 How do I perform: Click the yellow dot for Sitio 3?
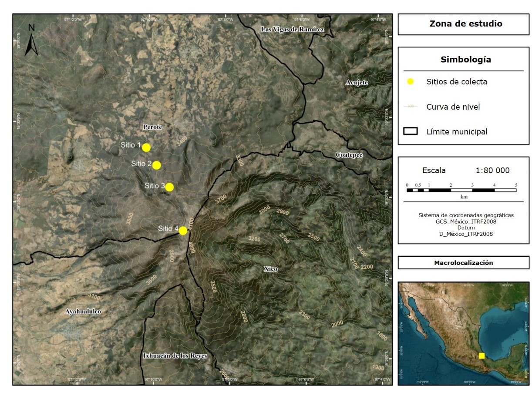click(x=169, y=187)
